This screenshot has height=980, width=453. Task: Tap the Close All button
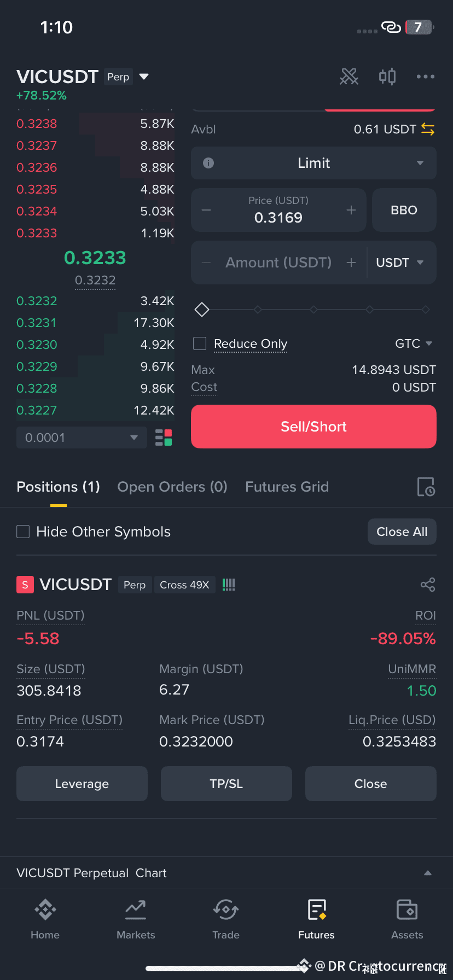point(402,532)
